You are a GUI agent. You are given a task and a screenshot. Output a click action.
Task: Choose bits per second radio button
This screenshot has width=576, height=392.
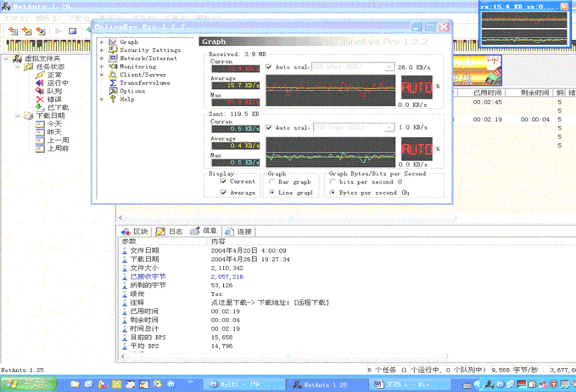tap(333, 181)
